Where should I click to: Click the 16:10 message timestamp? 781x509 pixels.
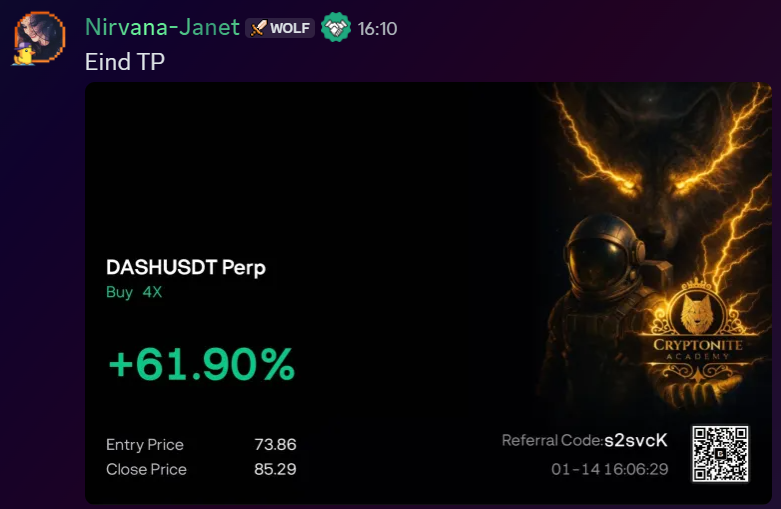point(377,29)
